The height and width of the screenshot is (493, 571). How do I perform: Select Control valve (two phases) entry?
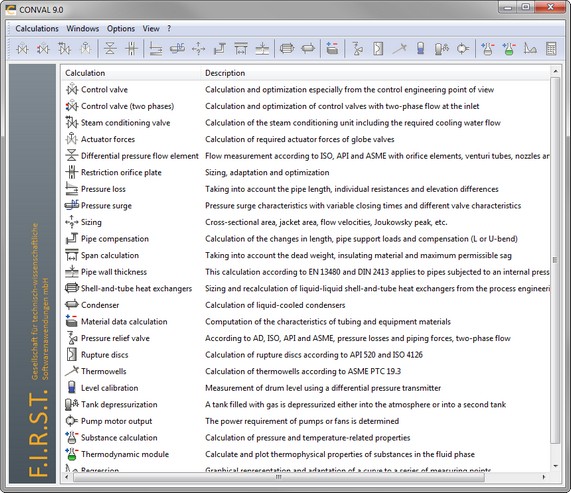(306, 106)
